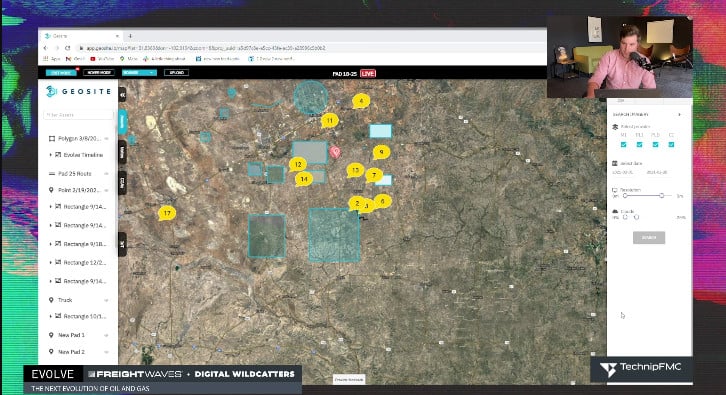Click the grey Search button
The image size is (726, 395).
649,238
